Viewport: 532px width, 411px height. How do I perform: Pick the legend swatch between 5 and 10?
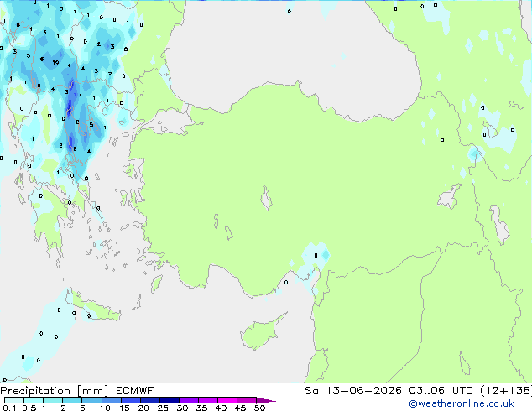[92, 400]
